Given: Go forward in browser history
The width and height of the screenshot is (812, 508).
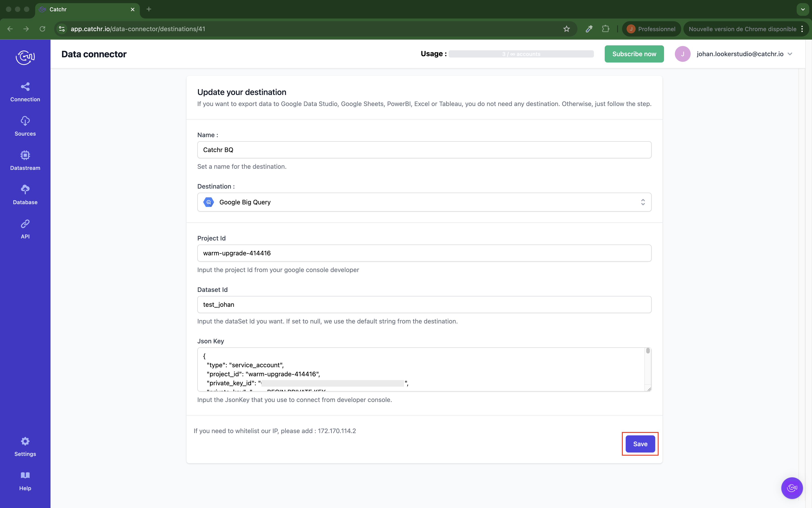Looking at the screenshot, I should click(x=26, y=29).
